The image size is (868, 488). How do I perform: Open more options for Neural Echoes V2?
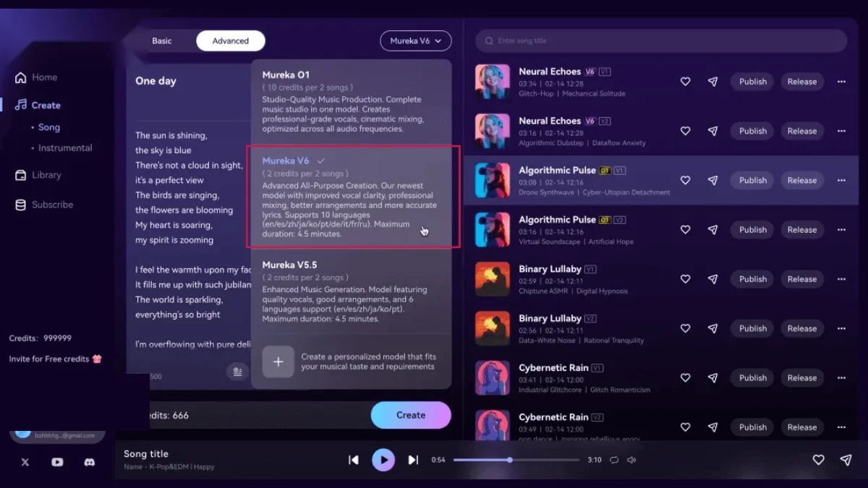tap(841, 131)
